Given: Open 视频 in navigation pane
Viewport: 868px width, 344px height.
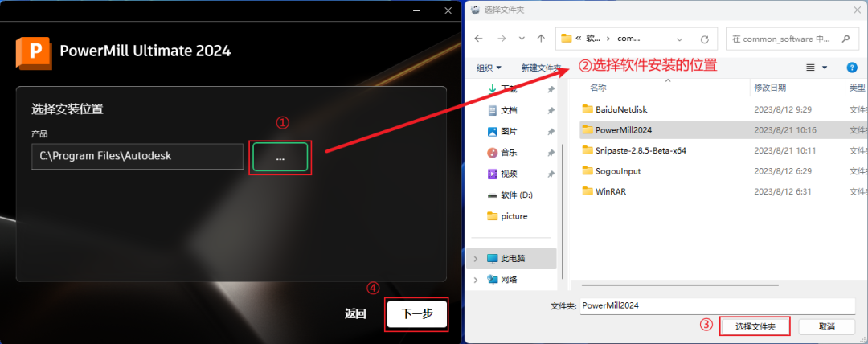Looking at the screenshot, I should click(509, 174).
